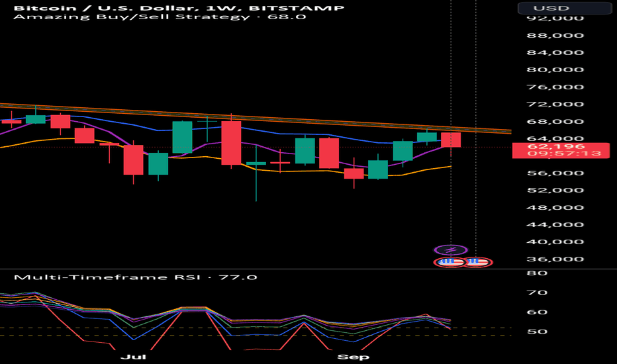Click the red 62,196 current price label

(561, 150)
